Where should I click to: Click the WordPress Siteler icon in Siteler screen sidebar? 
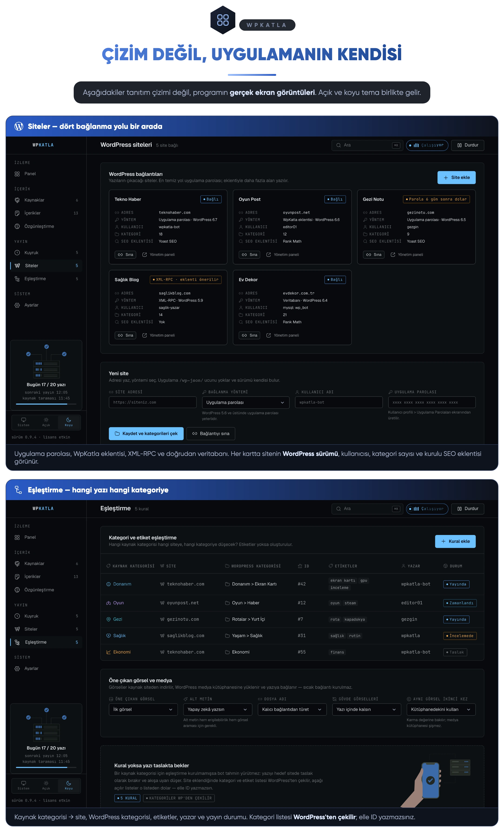coord(18,266)
